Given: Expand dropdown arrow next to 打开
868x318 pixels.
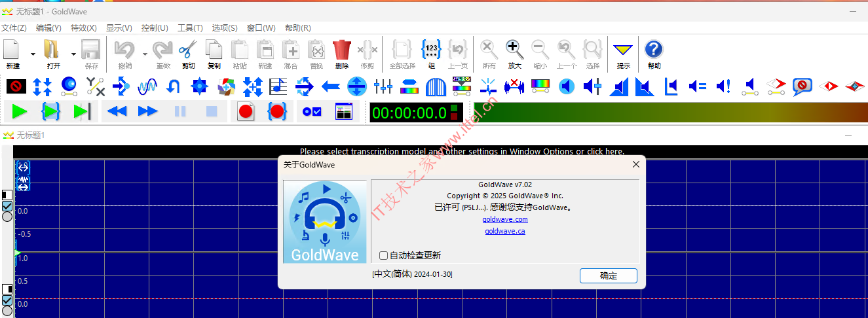Looking at the screenshot, I should click(73, 54).
